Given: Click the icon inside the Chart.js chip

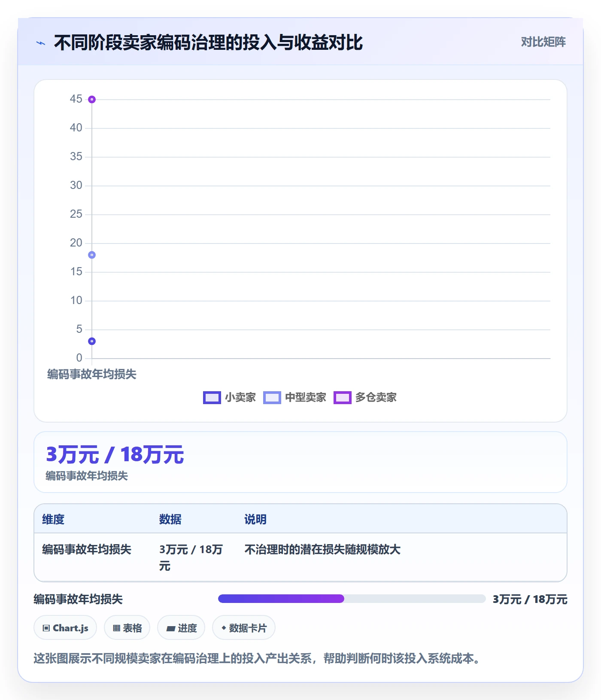Looking at the screenshot, I should click(x=46, y=628).
